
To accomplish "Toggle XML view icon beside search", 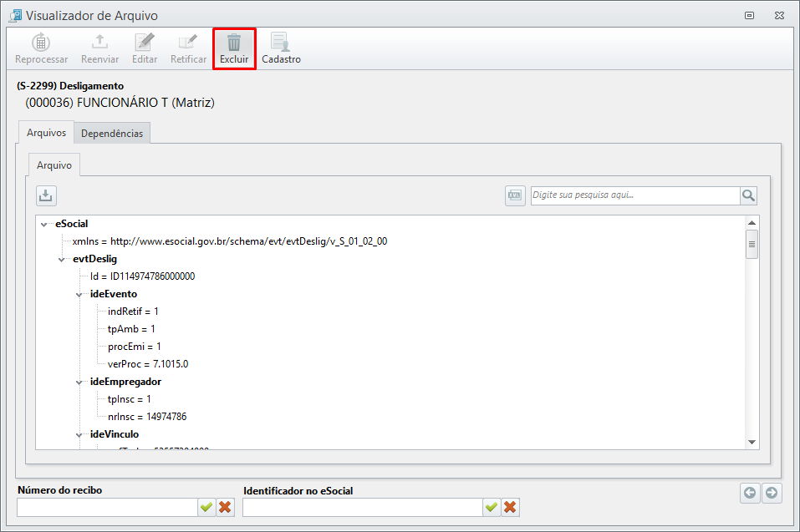I will (515, 195).
